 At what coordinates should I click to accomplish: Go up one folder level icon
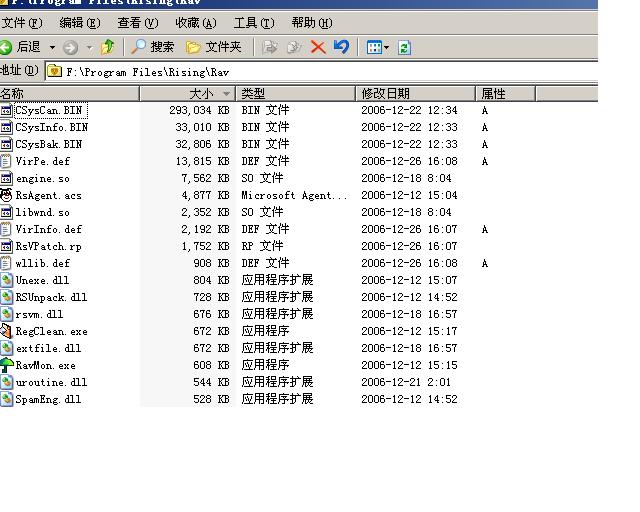pos(108,47)
